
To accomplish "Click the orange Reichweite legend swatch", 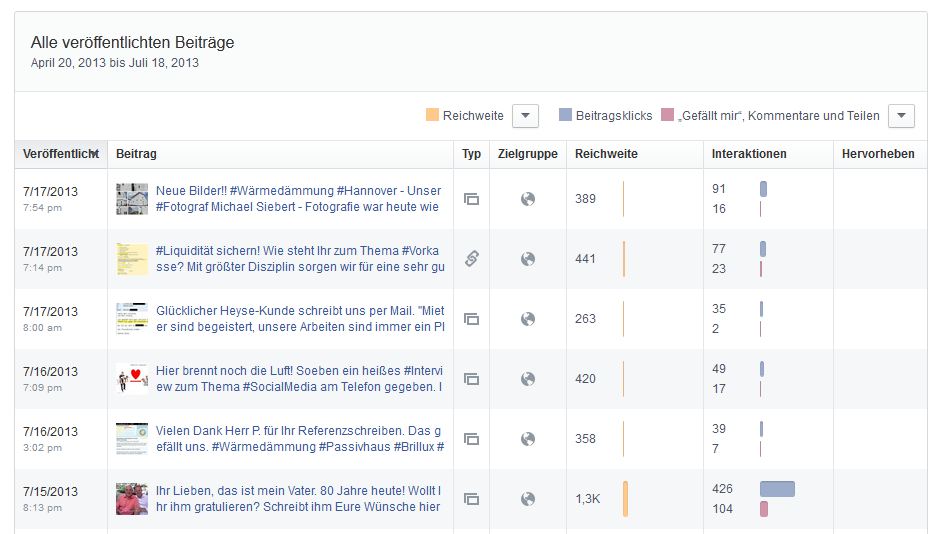I will 432,116.
